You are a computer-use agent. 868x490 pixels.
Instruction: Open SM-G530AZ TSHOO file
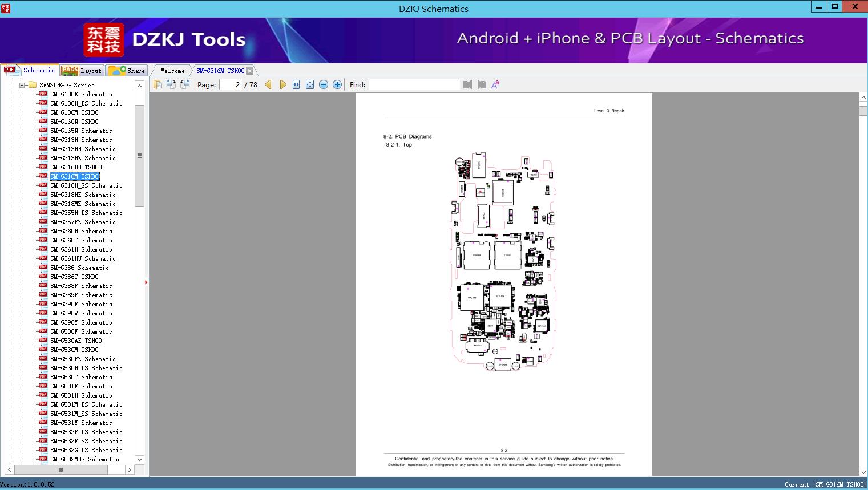pos(76,341)
